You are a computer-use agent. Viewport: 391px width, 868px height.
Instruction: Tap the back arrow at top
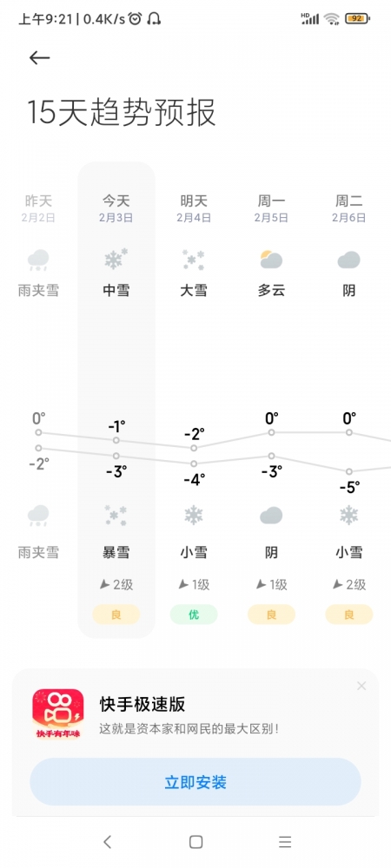coord(39,57)
